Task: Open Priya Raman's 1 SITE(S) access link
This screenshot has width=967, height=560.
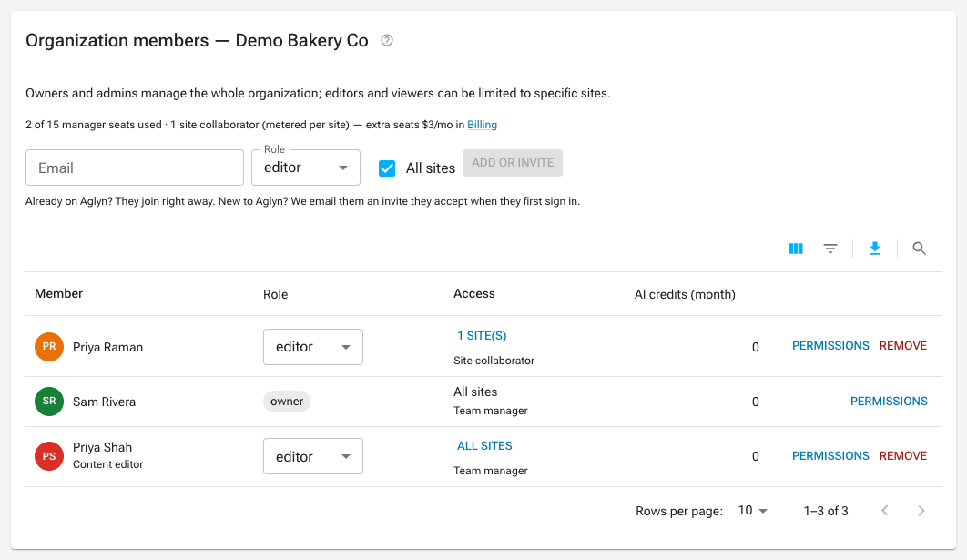Action: [482, 335]
